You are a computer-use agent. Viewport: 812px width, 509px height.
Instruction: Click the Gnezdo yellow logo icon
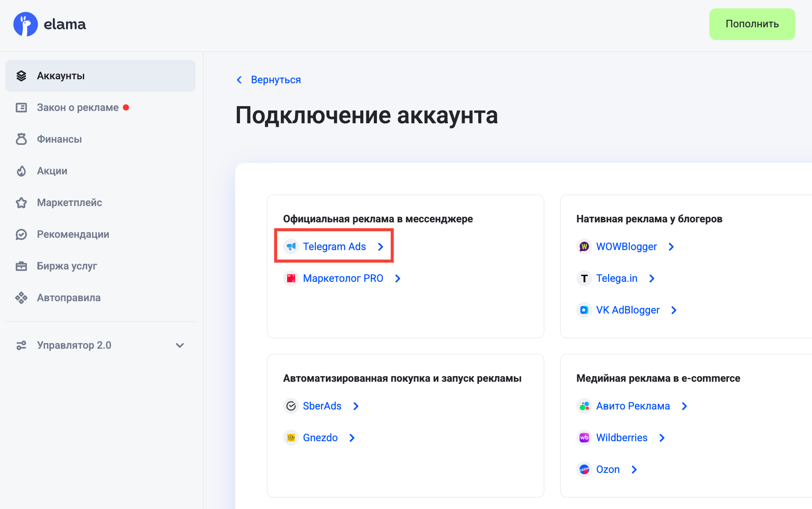pos(291,438)
